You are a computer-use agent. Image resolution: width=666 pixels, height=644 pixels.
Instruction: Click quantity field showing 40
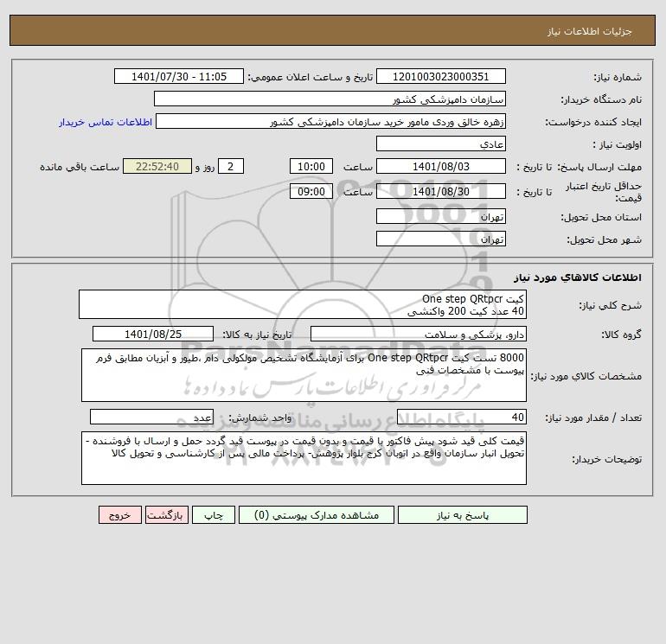462,417
